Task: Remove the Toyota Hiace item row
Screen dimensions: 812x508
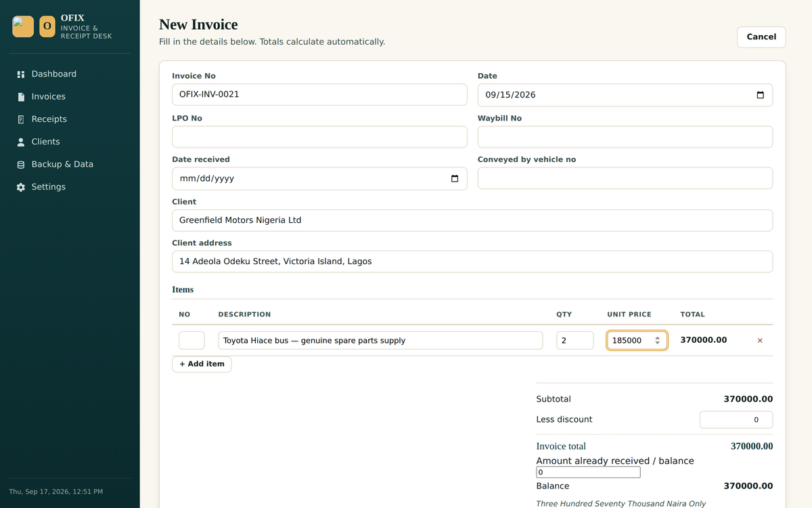Action: (760, 341)
